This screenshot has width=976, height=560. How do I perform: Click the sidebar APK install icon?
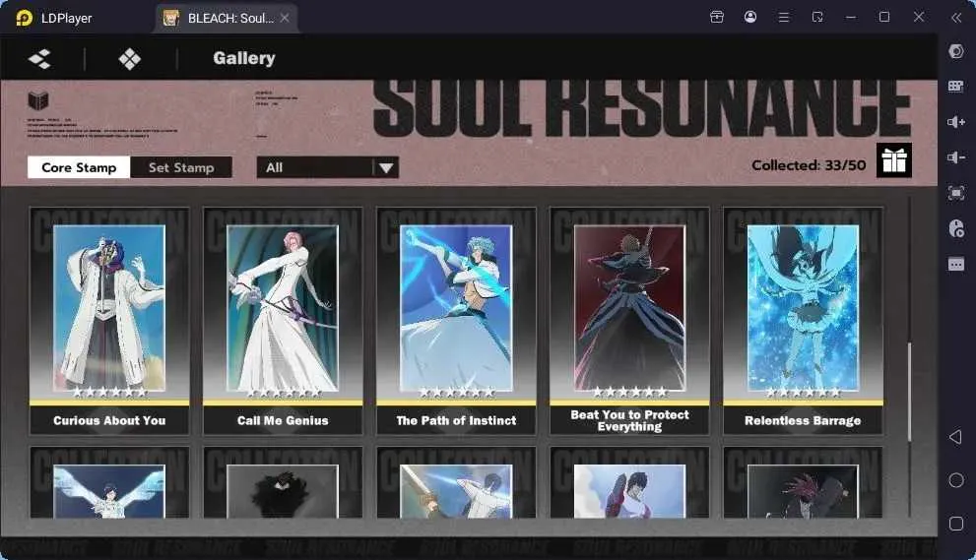pos(956,228)
